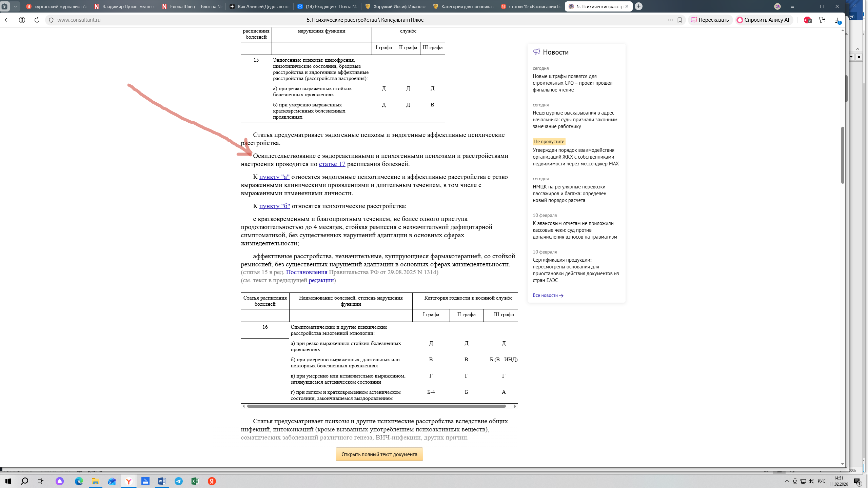Go back with the browser back arrow

(7, 20)
